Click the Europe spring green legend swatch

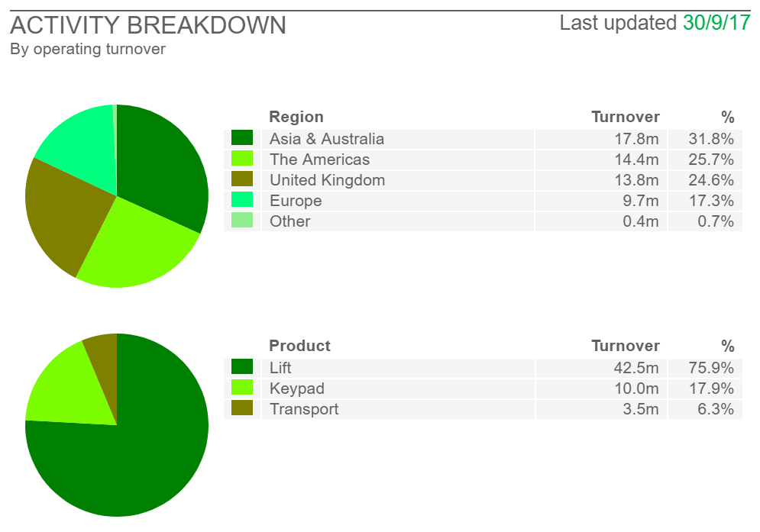[242, 200]
